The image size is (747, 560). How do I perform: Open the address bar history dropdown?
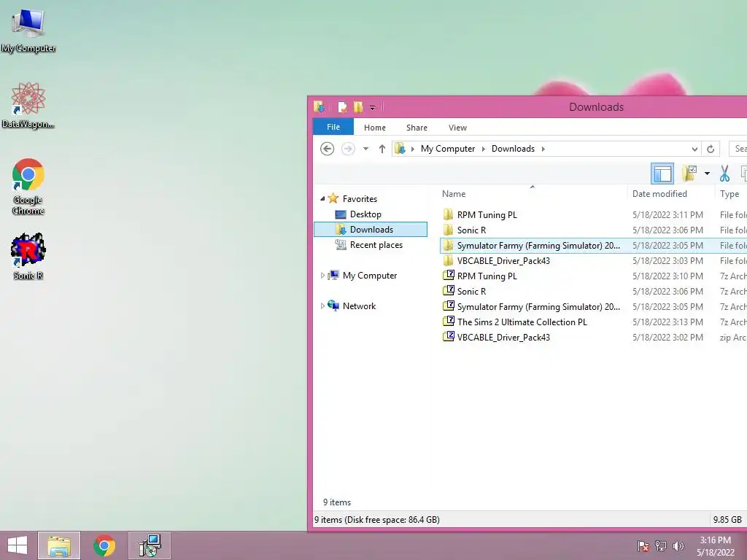point(694,149)
